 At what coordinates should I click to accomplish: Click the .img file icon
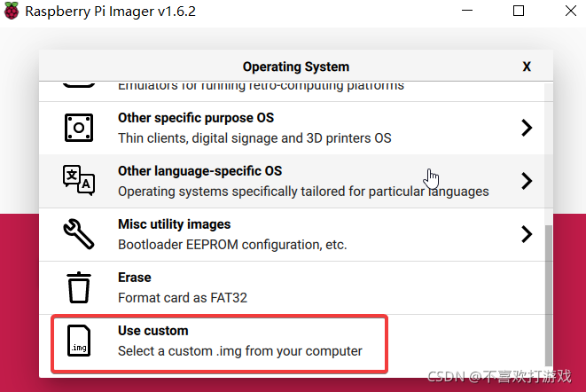pos(79,341)
